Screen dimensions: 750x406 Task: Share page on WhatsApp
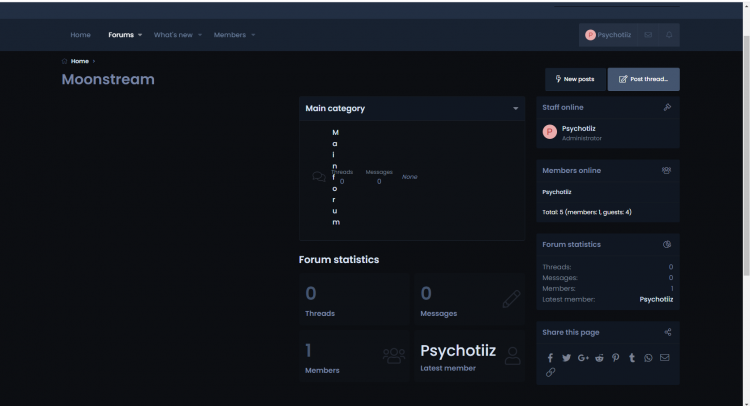tap(648, 358)
